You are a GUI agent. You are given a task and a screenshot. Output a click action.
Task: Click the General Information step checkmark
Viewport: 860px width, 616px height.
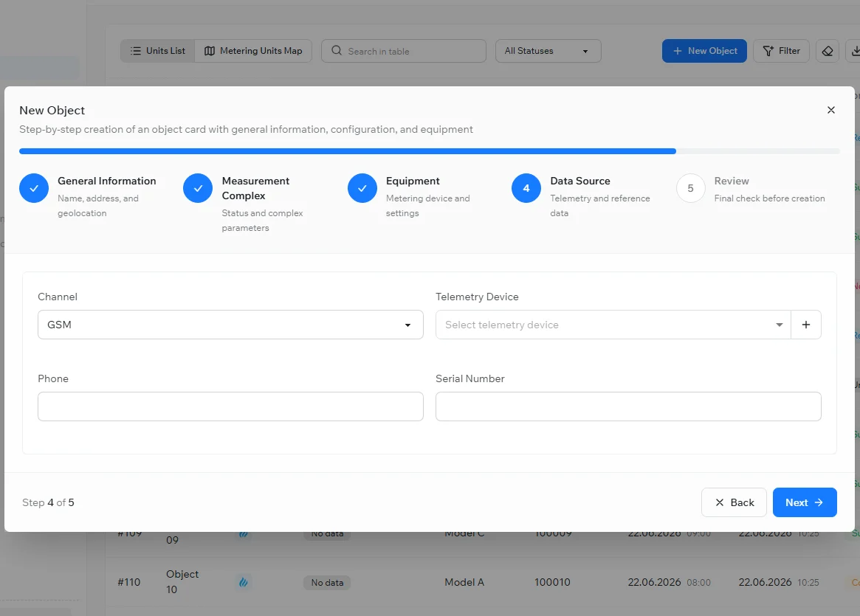(34, 188)
